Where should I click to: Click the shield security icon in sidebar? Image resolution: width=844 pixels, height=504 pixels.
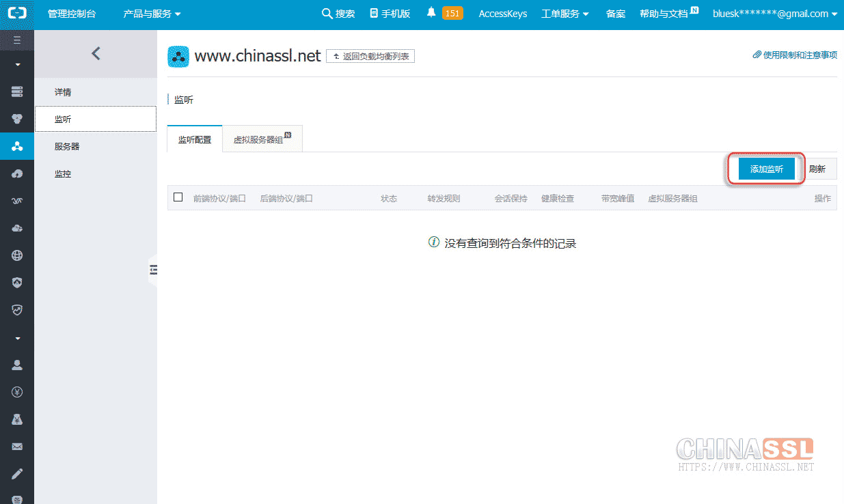point(17,283)
